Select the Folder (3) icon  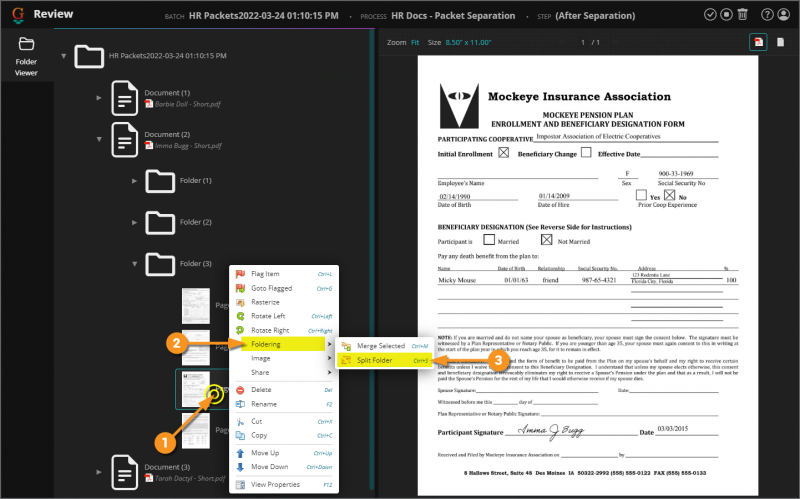pos(160,264)
